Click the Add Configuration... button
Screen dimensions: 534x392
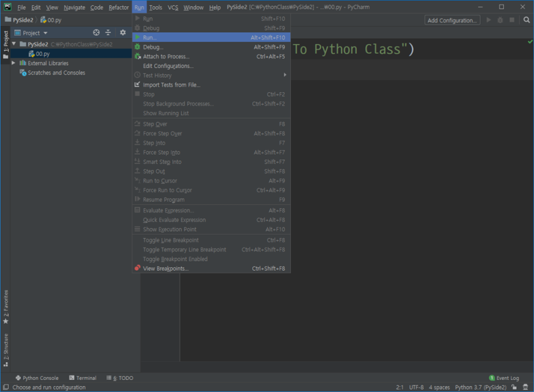[x=452, y=20]
